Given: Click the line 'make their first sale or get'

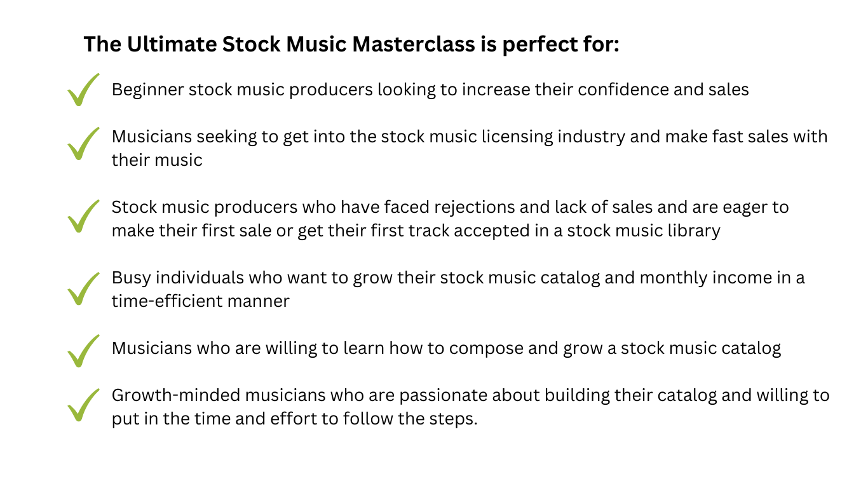Looking at the screenshot, I should [x=416, y=230].
